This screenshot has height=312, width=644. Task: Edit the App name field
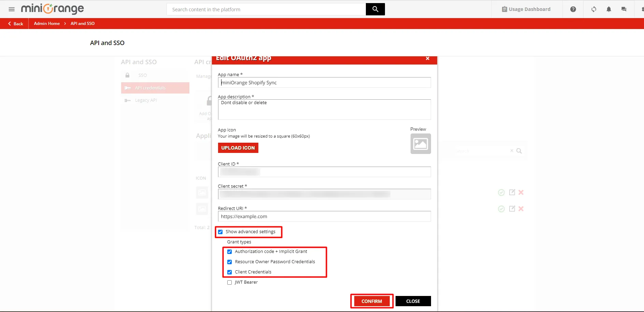pos(324,83)
